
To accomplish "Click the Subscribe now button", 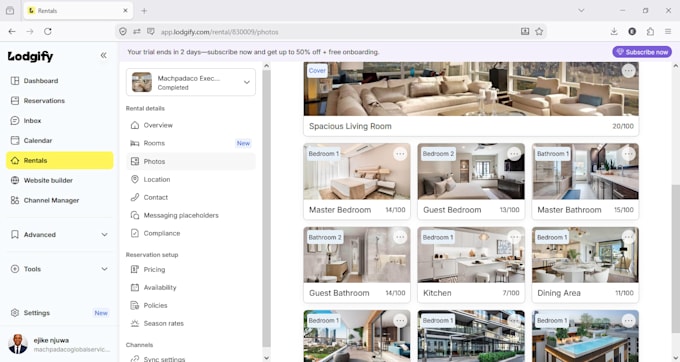I will click(x=642, y=52).
